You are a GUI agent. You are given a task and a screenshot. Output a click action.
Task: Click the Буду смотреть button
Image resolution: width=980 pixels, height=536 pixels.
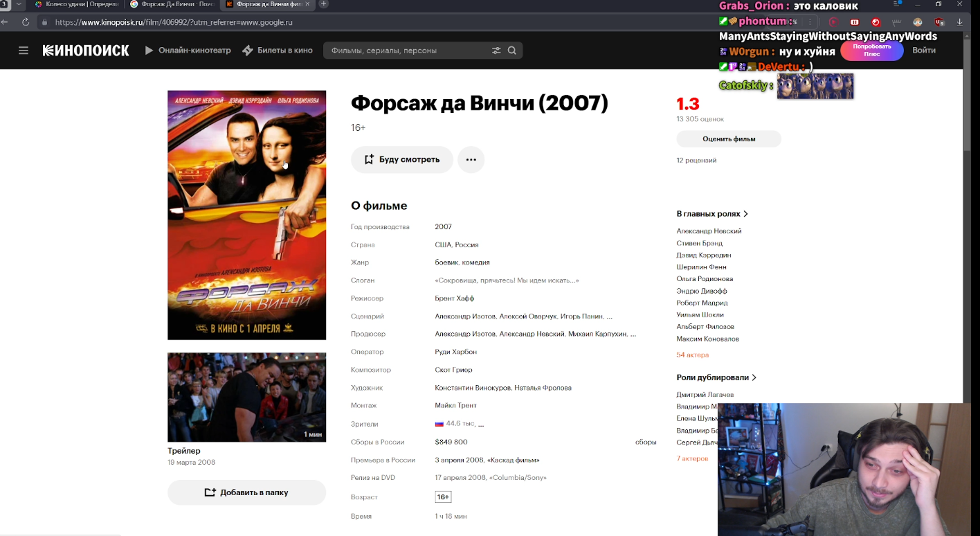tap(402, 159)
